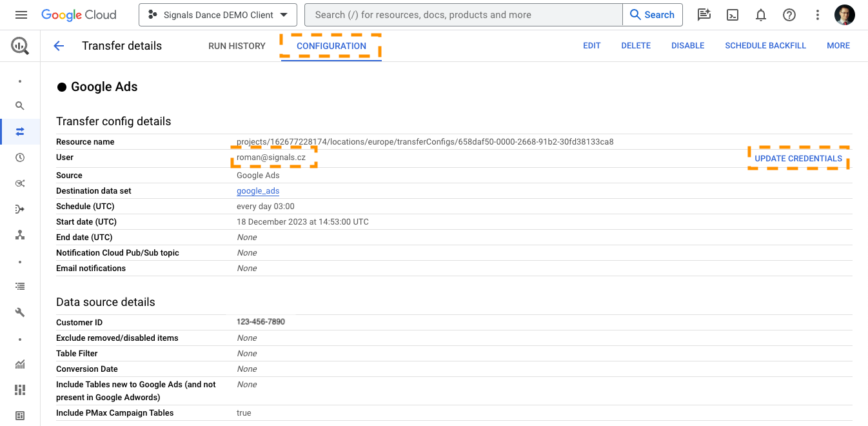This screenshot has width=868, height=426.
Task: Open the main navigation hamburger menu
Action: [21, 15]
